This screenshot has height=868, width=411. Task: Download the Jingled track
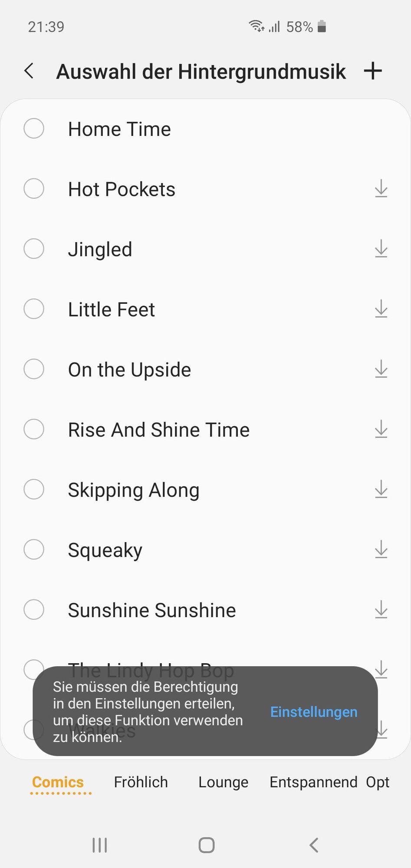pos(381,249)
